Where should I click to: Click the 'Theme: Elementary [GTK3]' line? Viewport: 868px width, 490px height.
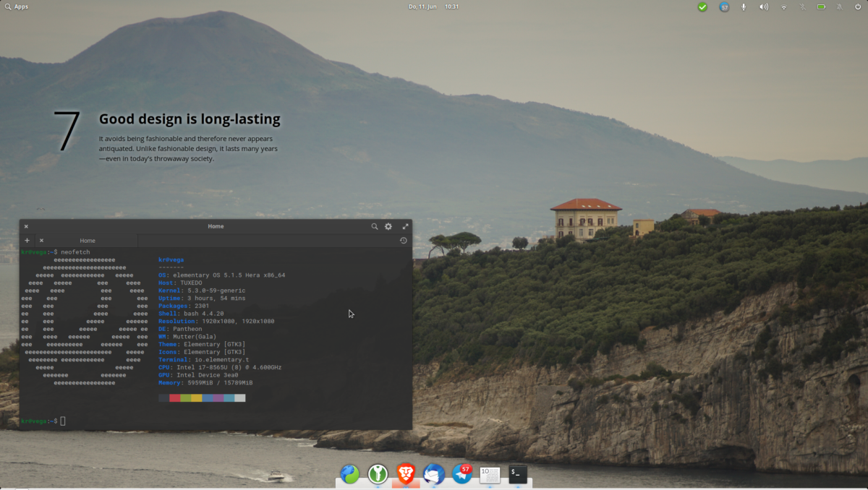[202, 344]
